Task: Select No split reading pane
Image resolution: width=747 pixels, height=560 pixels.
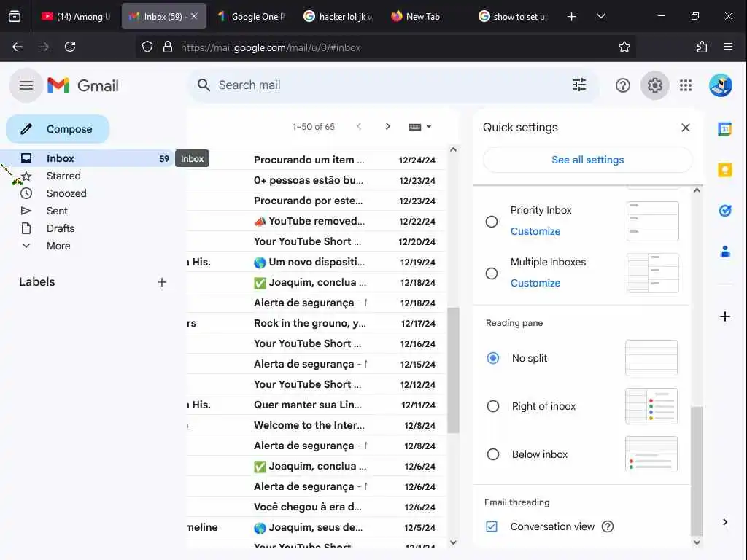Action: point(493,357)
